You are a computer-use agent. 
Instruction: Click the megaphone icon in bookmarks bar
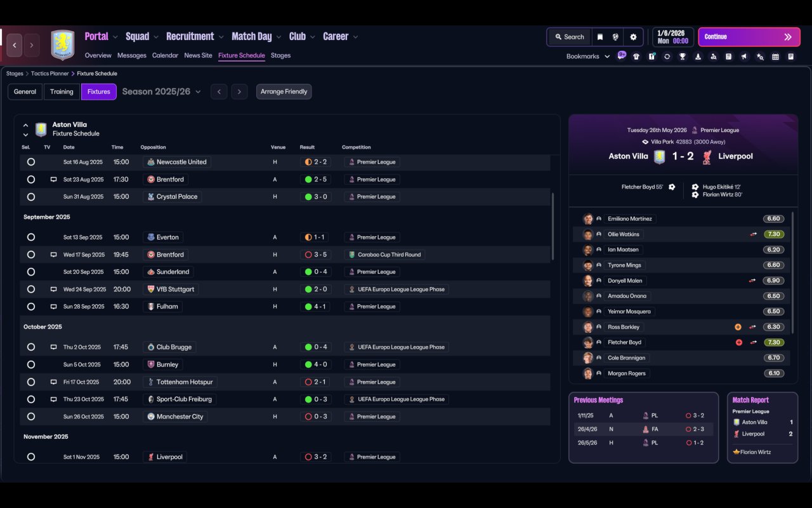coord(744,57)
